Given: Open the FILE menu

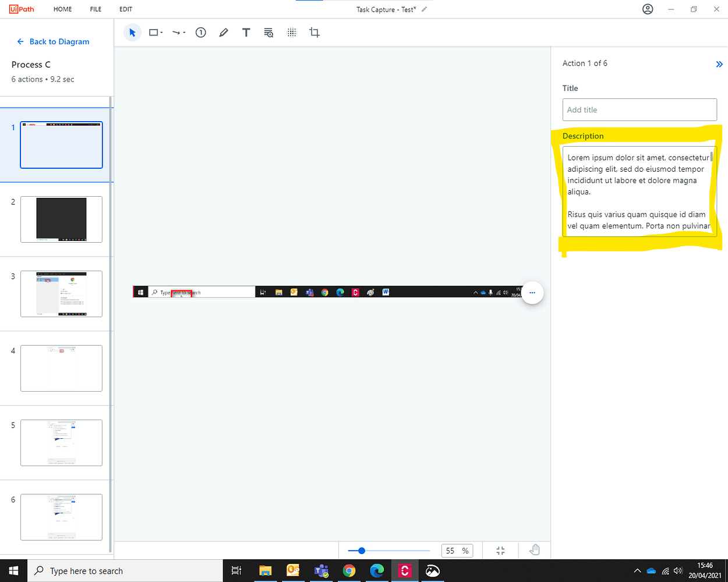Looking at the screenshot, I should [95, 9].
